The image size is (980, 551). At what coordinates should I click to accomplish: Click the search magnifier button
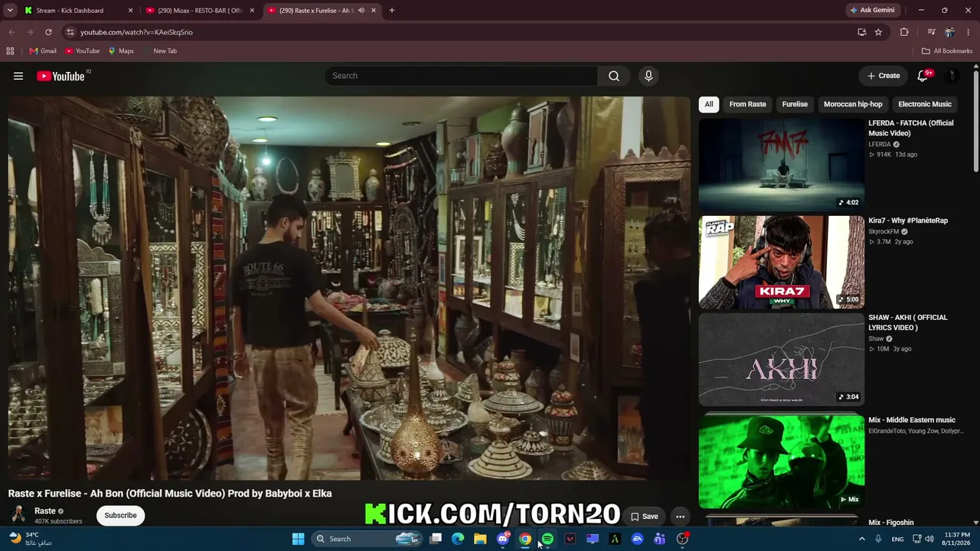pos(614,76)
